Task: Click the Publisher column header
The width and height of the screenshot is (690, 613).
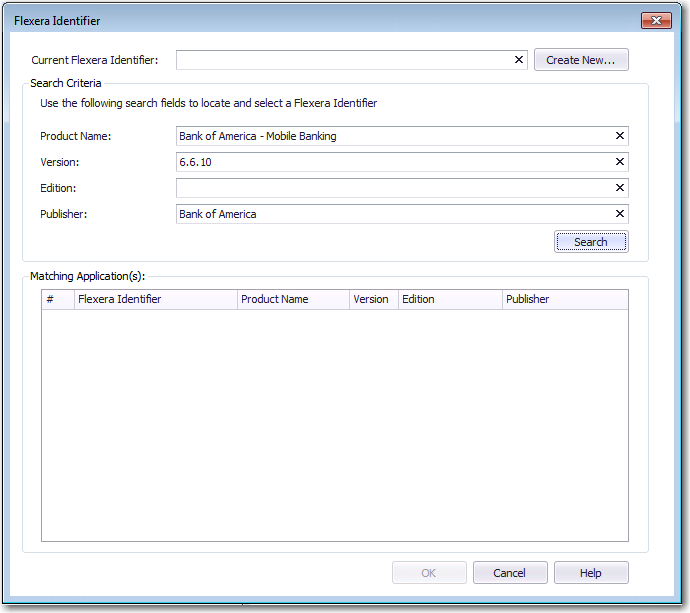Action: pyautogui.click(x=564, y=299)
